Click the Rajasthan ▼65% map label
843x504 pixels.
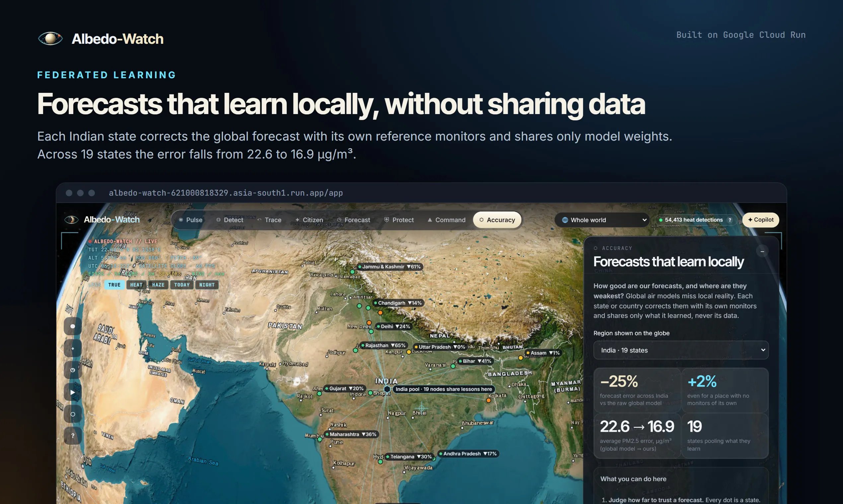pyautogui.click(x=383, y=346)
